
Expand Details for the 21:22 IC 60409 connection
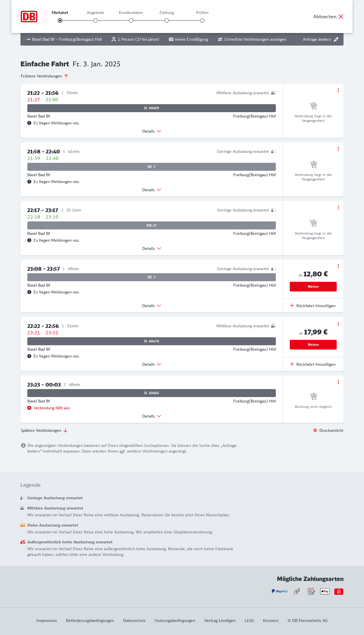tap(152, 131)
